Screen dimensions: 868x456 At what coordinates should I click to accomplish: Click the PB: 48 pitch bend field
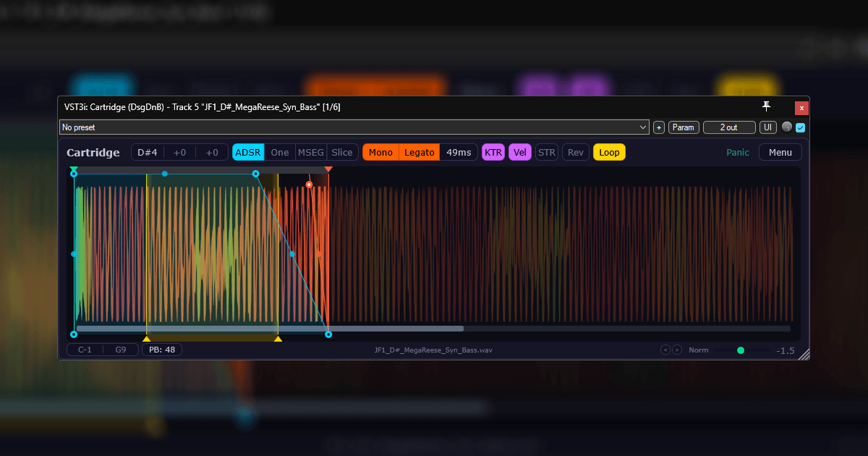point(162,350)
